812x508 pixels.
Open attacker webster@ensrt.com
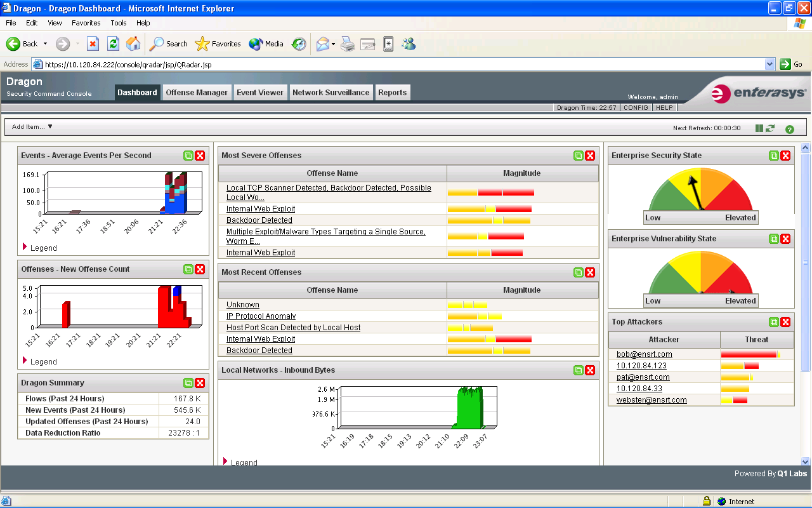(652, 400)
